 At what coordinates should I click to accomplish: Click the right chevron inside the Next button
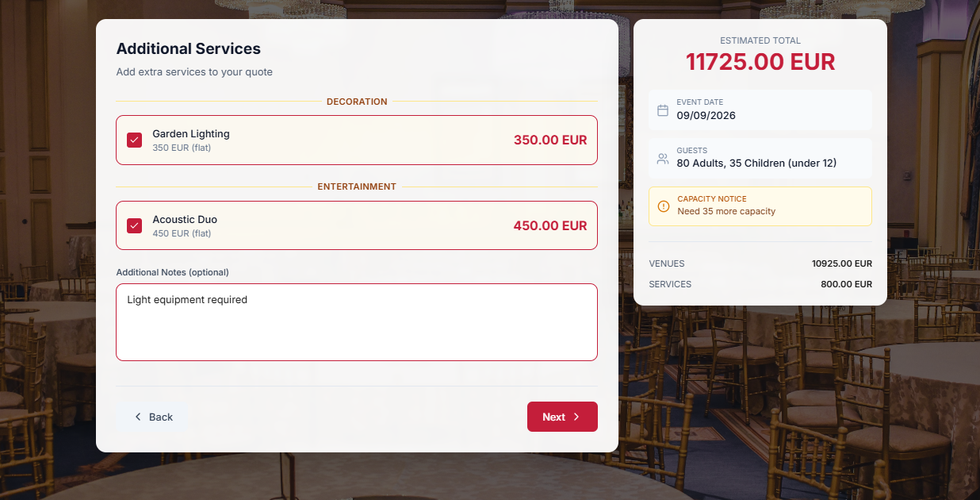pyautogui.click(x=577, y=416)
